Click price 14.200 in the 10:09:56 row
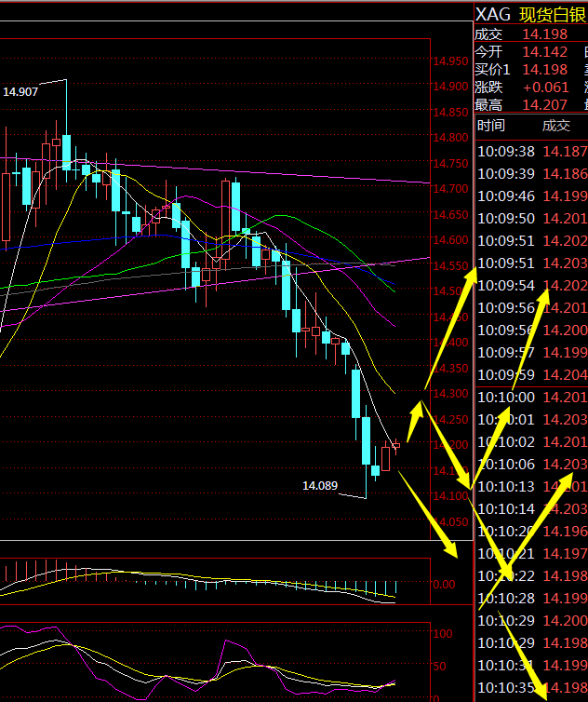This screenshot has width=588, height=702. point(565,331)
